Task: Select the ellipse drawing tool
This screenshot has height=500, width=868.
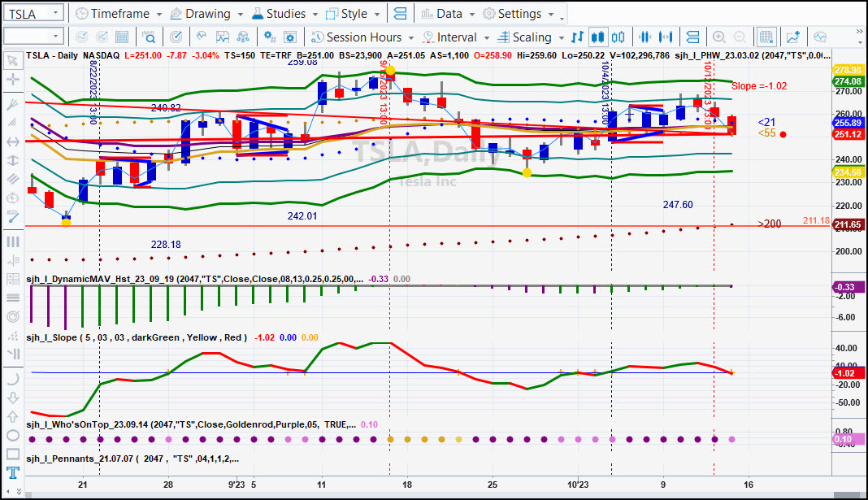Action: pyautogui.click(x=12, y=435)
